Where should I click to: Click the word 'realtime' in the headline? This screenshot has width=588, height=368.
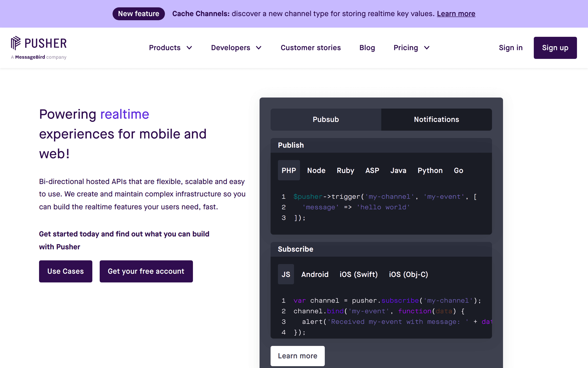pyautogui.click(x=125, y=114)
